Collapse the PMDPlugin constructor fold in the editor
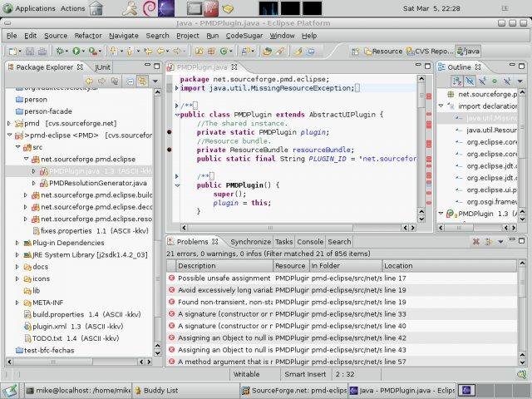This screenshot has height=399, width=532. [177, 185]
